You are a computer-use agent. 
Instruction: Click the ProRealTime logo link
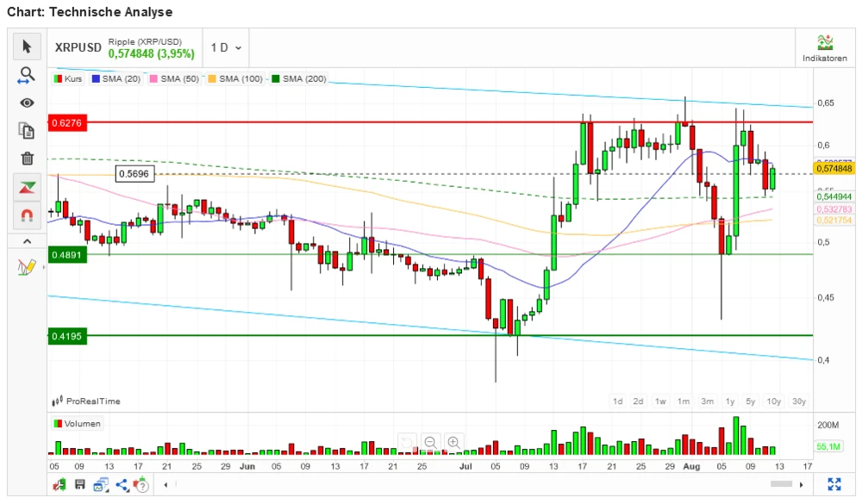pyautogui.click(x=86, y=401)
